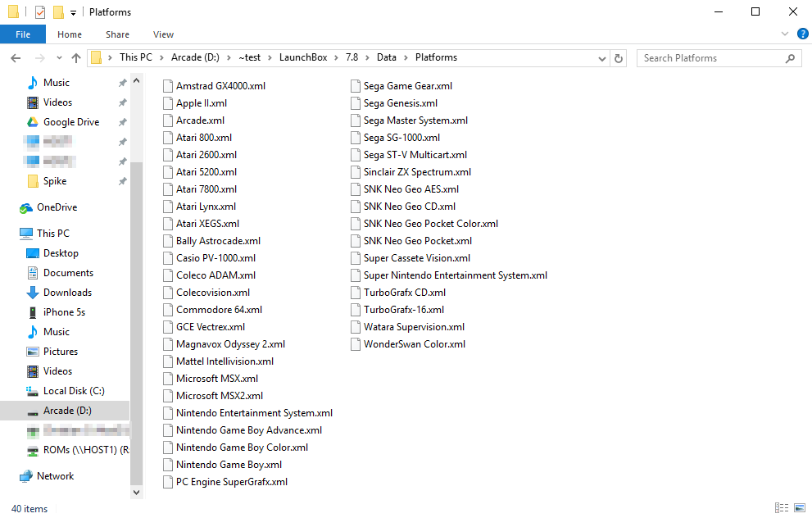Select file name 'PC Engine SuperGrafx.xml'

pos(232,482)
